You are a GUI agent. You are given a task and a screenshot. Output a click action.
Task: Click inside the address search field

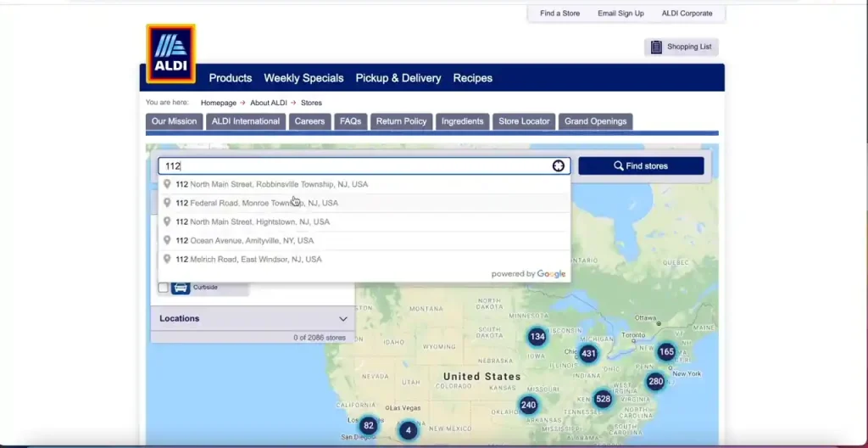click(356, 166)
